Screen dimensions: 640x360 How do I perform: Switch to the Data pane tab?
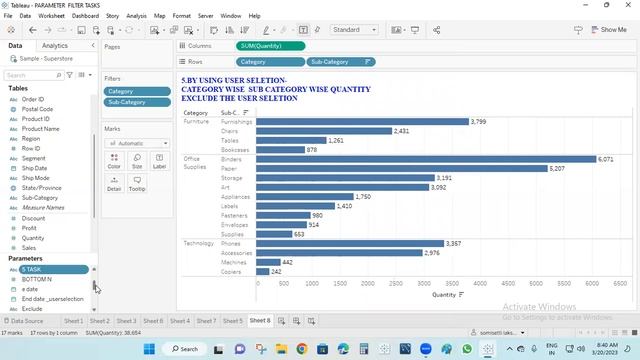(15, 46)
